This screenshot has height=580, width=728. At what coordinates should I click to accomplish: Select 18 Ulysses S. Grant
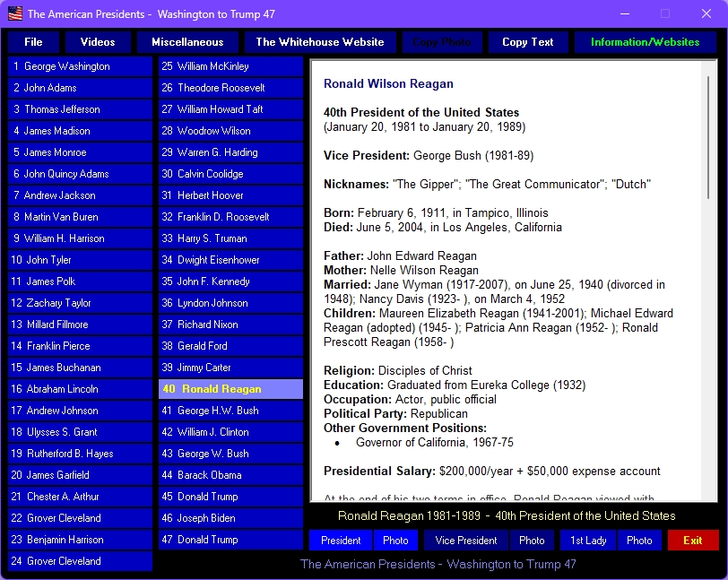pos(80,432)
